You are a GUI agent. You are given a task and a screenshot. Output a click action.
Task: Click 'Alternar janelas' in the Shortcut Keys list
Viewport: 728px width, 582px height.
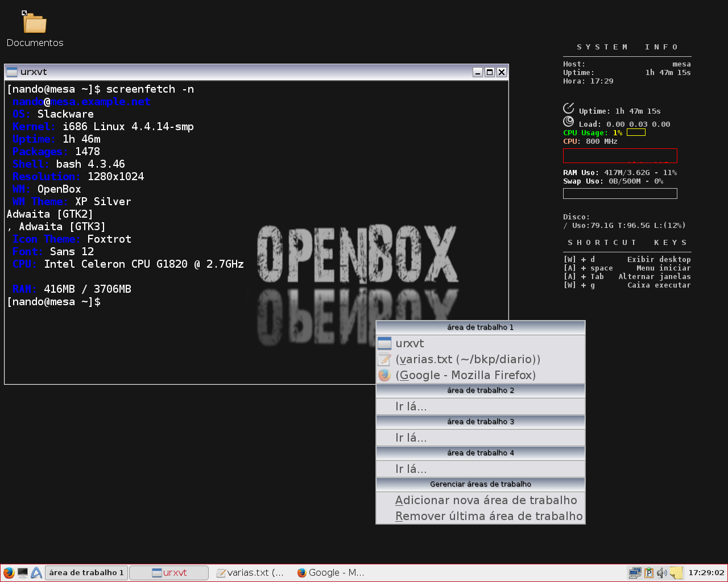click(x=655, y=277)
